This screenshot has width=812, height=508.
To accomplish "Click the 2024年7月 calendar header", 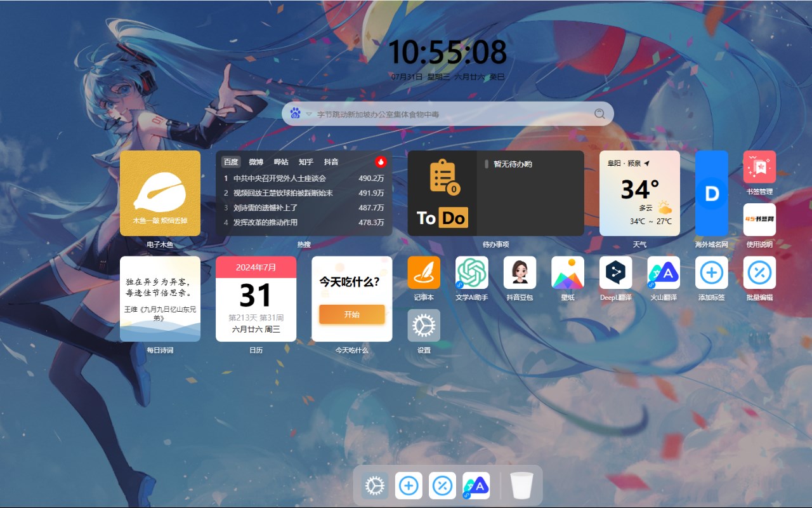I will click(x=256, y=267).
